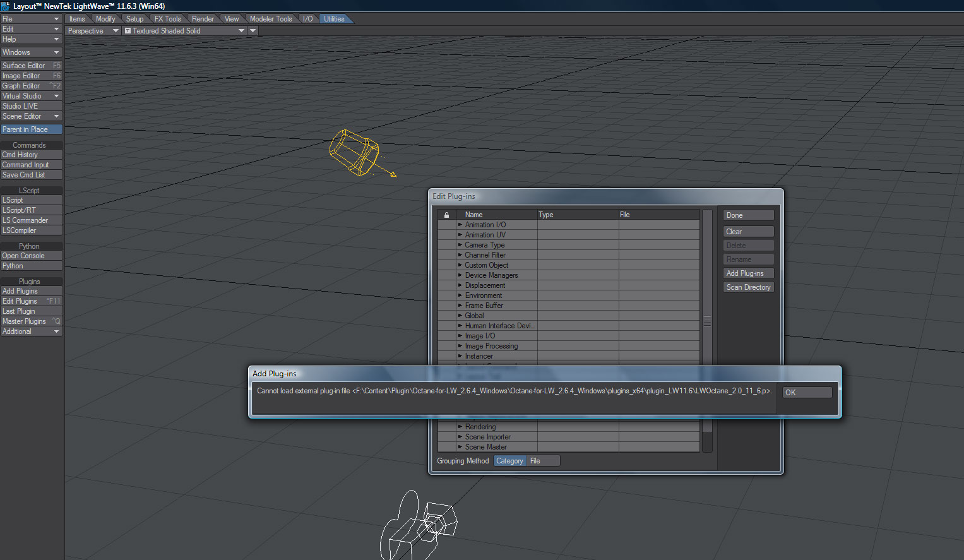Viewport: 964px width, 560px height.
Task: Select the yellow light object in the viewport
Action: pyautogui.click(x=362, y=153)
